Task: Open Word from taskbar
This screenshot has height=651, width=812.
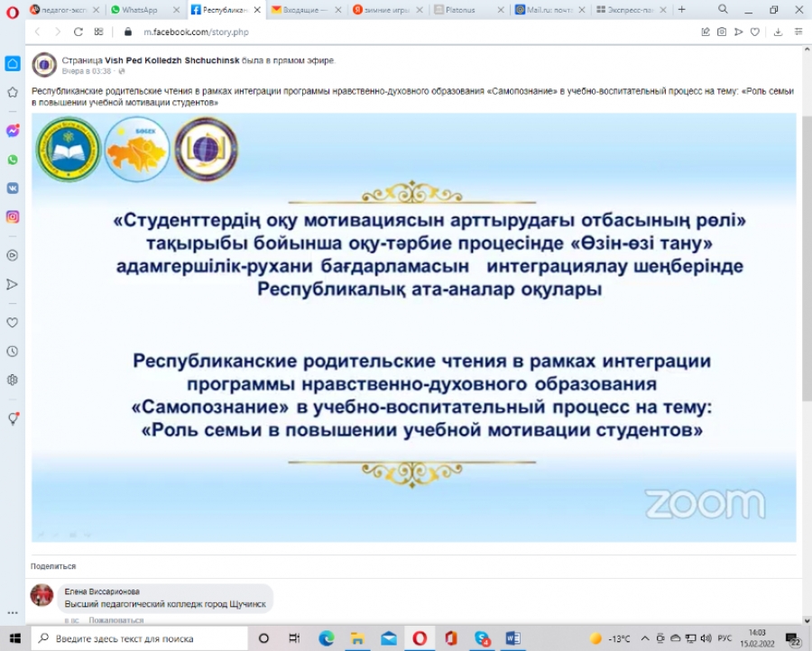Action: tap(512, 638)
